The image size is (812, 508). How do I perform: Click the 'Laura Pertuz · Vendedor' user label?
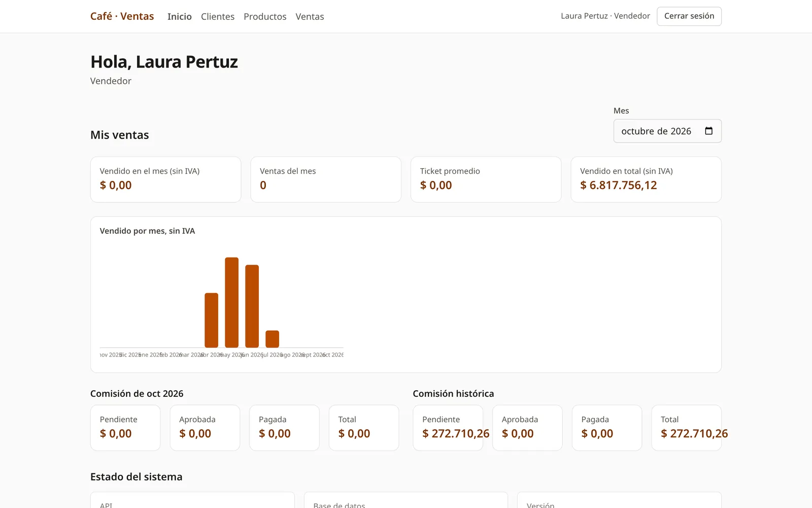[605, 16]
